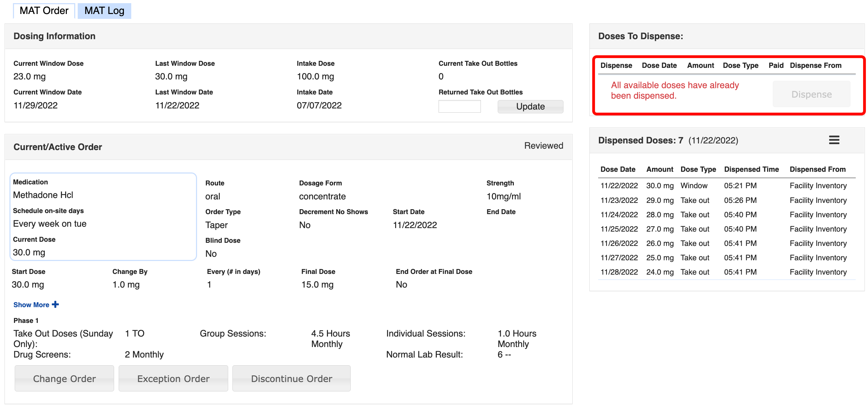Image resolution: width=868 pixels, height=410 pixels.
Task: Select the MAT Order tab
Action: (x=44, y=11)
